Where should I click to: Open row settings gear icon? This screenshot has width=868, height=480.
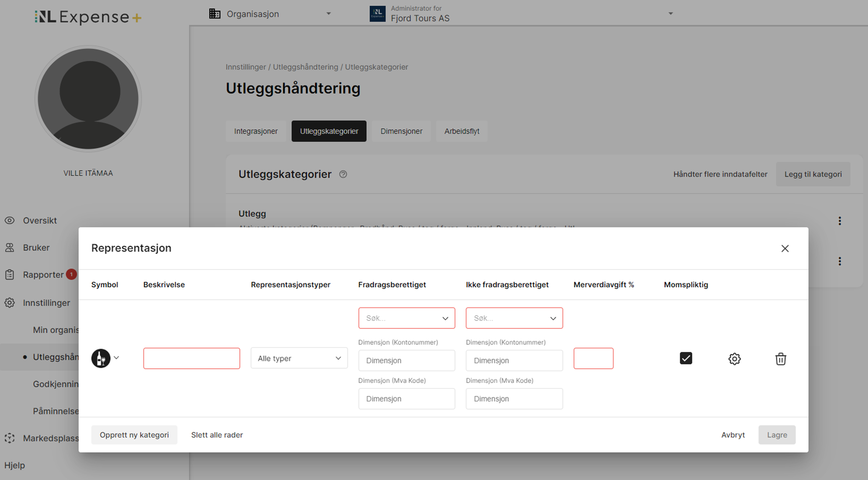tap(734, 359)
